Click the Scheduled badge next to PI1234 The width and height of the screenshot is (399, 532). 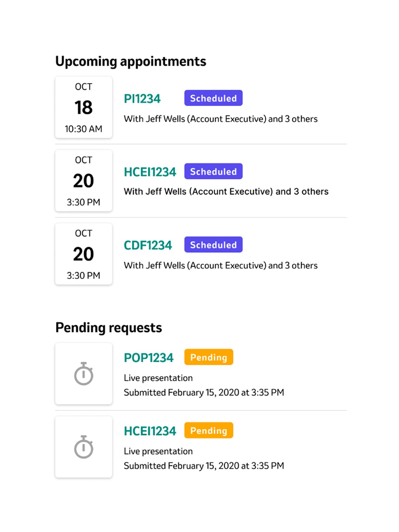point(213,98)
